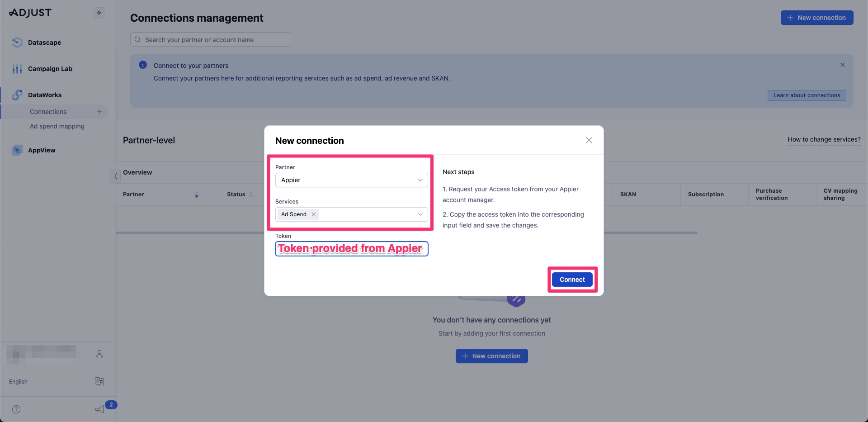868x422 pixels.
Task: Click the lightning bolt icon near Adjust logo
Action: click(x=99, y=13)
